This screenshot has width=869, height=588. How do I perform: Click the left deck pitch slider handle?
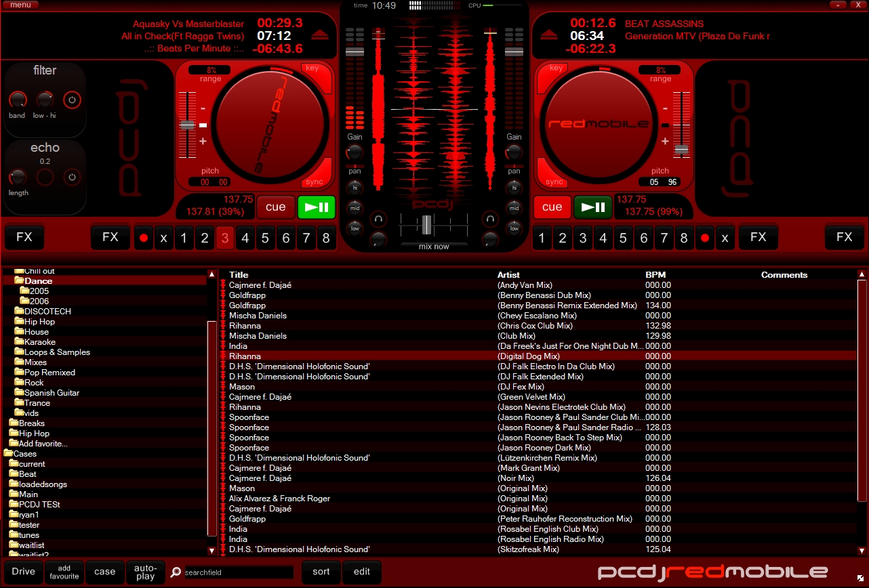186,125
